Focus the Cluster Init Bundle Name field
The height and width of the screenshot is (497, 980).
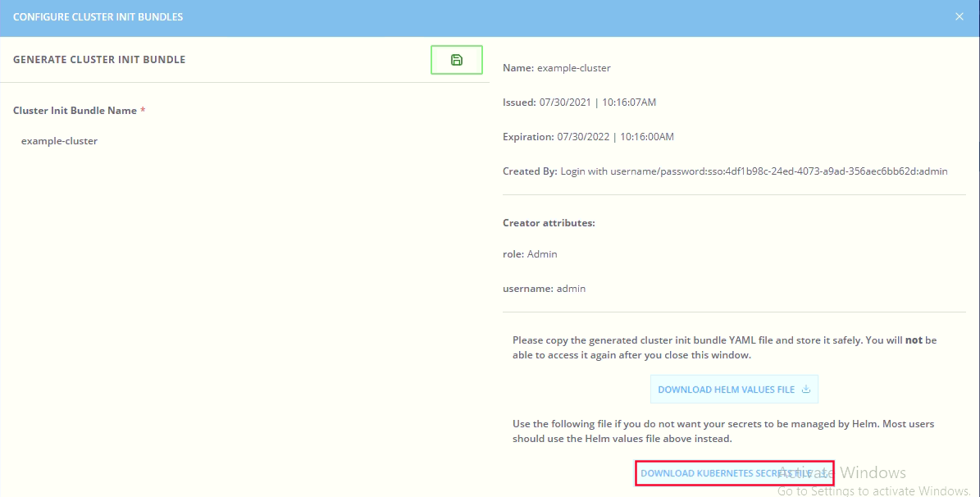pos(244,141)
